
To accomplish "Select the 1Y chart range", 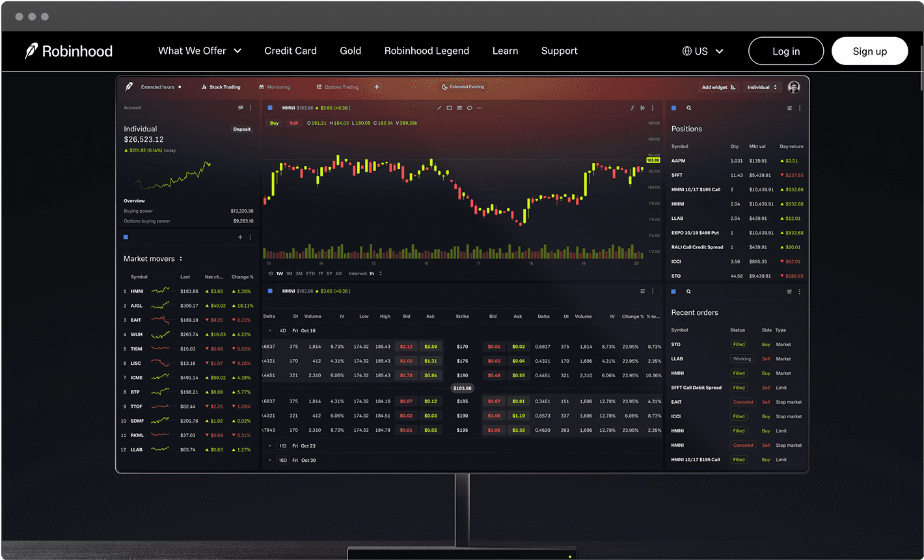I will (320, 273).
